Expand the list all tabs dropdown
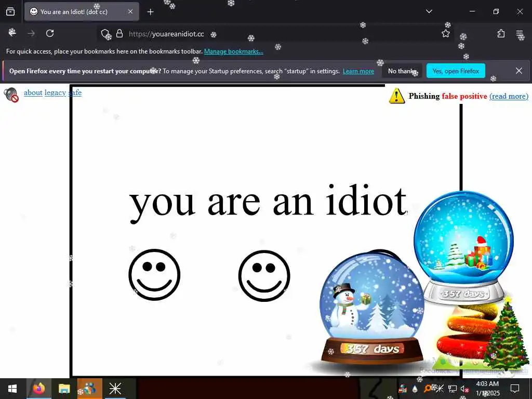The width and height of the screenshot is (532, 399). click(x=429, y=11)
